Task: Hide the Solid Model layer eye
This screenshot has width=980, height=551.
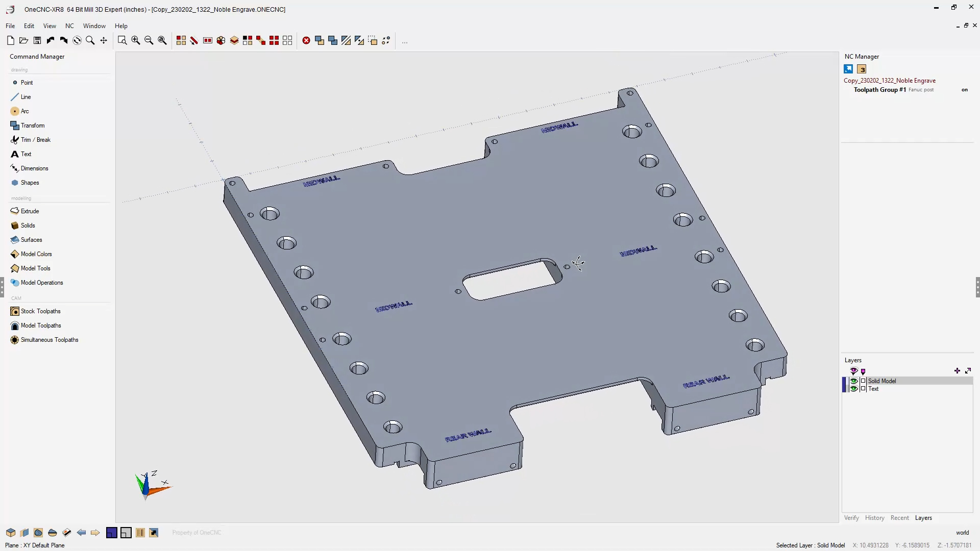Action: (853, 381)
